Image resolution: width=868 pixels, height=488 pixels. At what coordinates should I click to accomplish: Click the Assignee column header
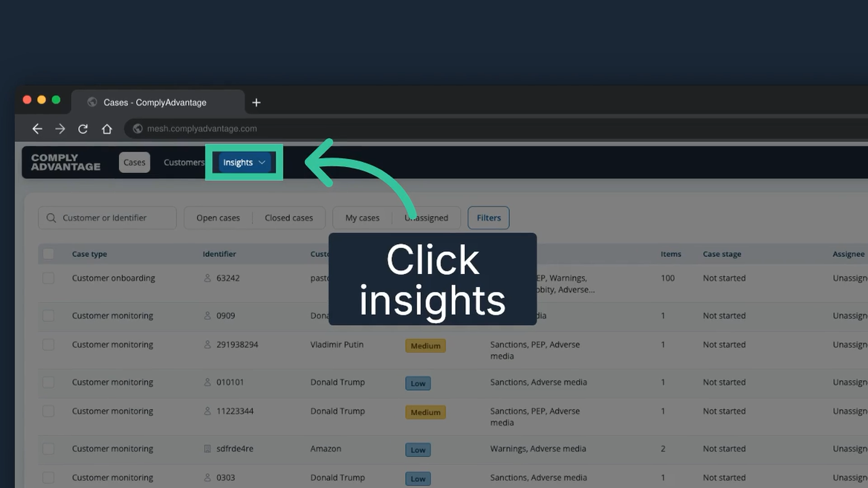point(849,254)
